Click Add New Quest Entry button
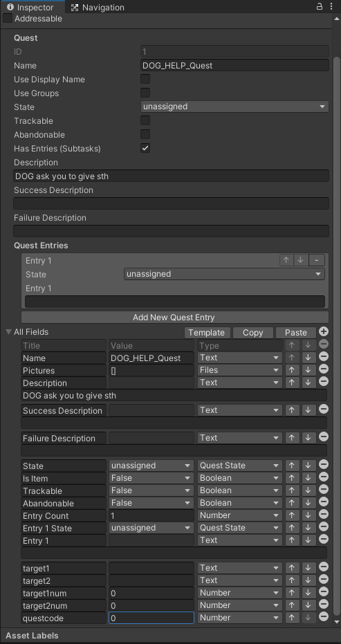This screenshot has height=644, width=341. [x=175, y=317]
